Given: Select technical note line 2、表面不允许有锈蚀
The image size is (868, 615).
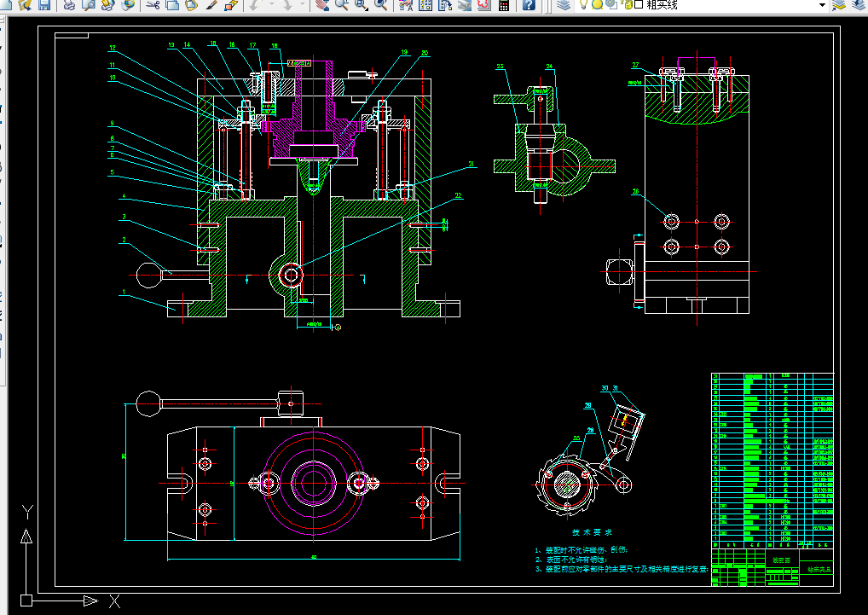Looking at the screenshot, I should [570, 560].
